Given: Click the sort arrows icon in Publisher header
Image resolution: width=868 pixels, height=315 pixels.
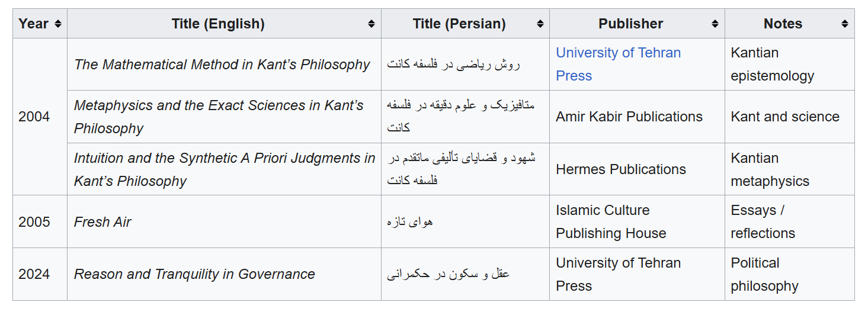Looking at the screenshot, I should point(715,24).
